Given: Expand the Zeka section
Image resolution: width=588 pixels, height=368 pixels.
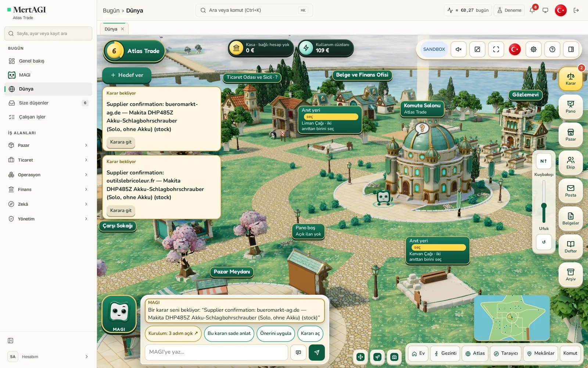Looking at the screenshot, I should pyautogui.click(x=48, y=204).
